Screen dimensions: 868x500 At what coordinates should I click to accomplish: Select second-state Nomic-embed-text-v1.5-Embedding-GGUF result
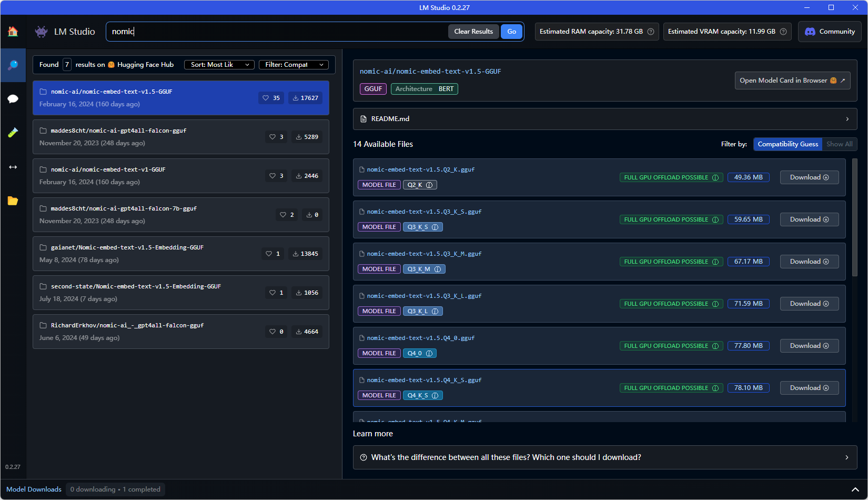pos(181,293)
